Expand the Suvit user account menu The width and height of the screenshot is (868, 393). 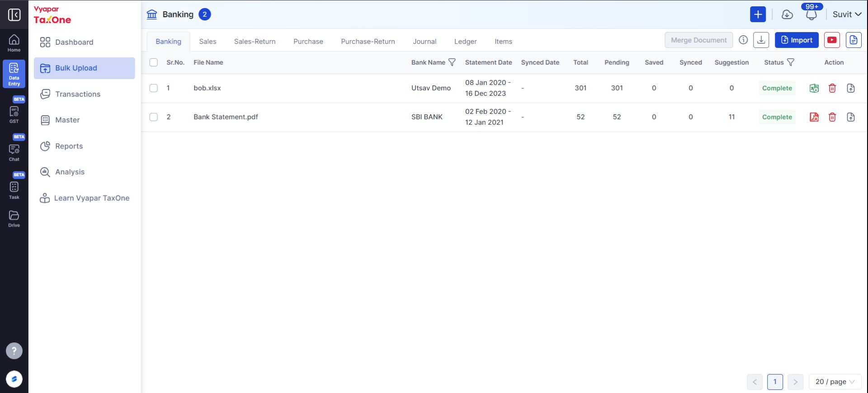click(x=847, y=14)
